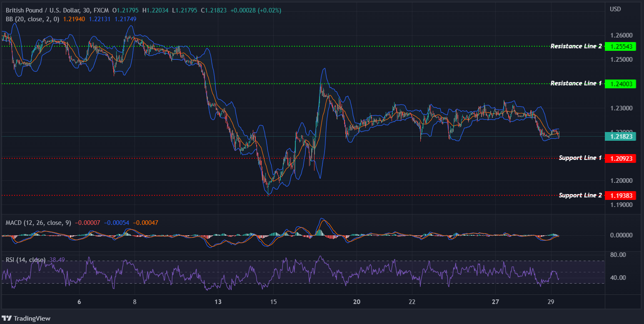
Task: Click the Support Line 2 price tag 1.19383
Action: [620, 195]
